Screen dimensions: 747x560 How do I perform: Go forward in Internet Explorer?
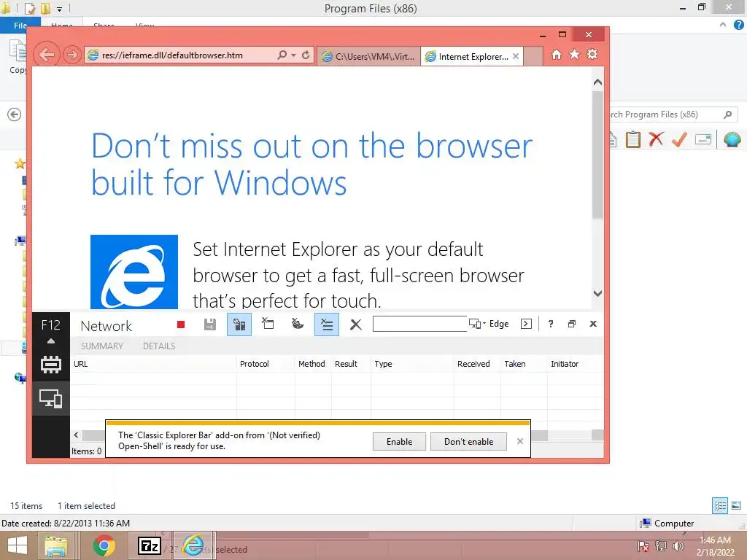[72, 55]
